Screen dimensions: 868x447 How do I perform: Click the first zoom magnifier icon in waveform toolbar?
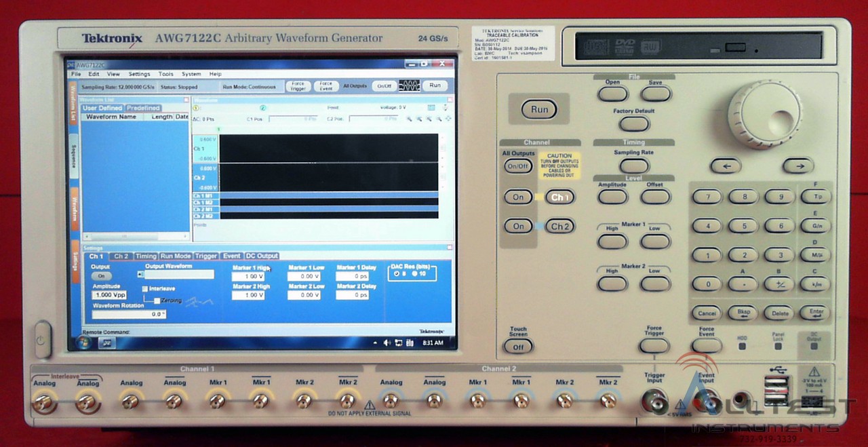[x=409, y=119]
